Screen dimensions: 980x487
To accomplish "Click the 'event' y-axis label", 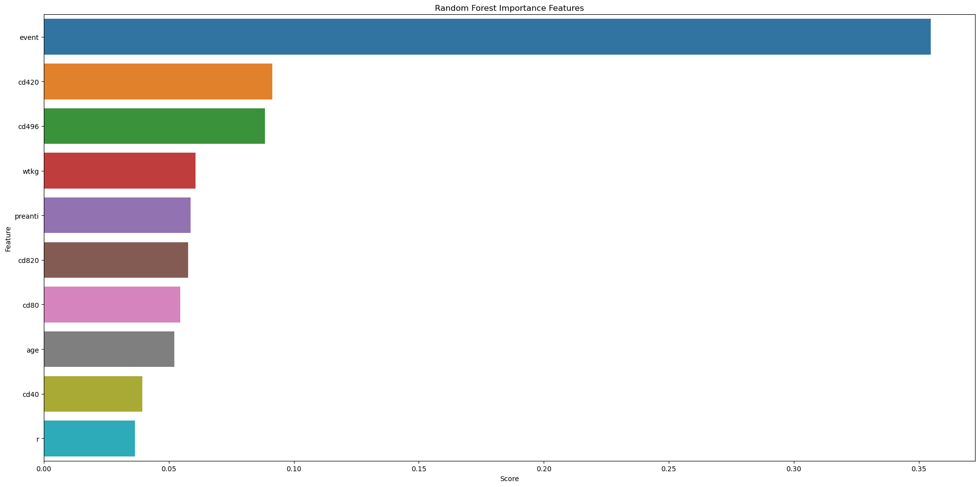I will coord(29,37).
